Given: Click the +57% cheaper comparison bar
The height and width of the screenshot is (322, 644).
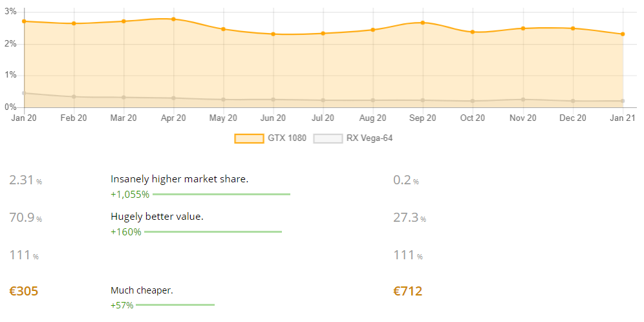Looking at the screenshot, I should coord(175,305).
